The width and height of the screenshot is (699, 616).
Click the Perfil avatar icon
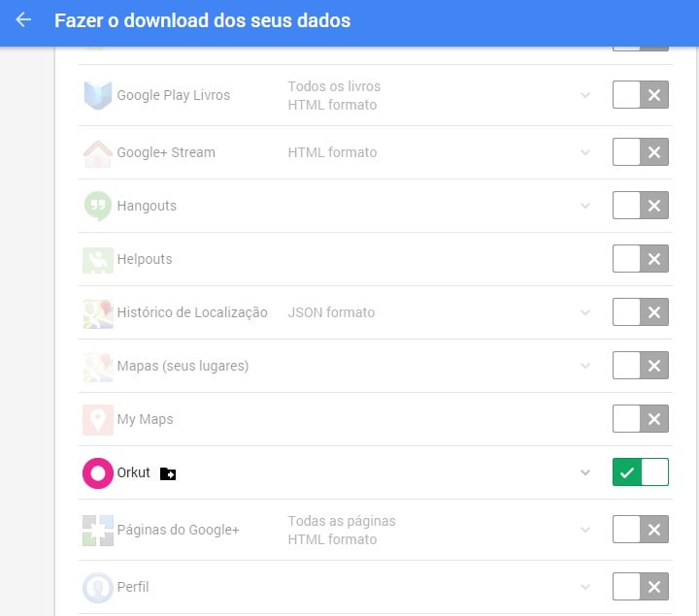coord(98,588)
